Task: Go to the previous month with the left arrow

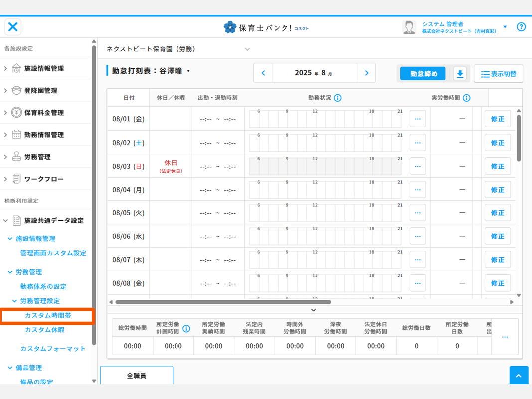Action: (263, 73)
